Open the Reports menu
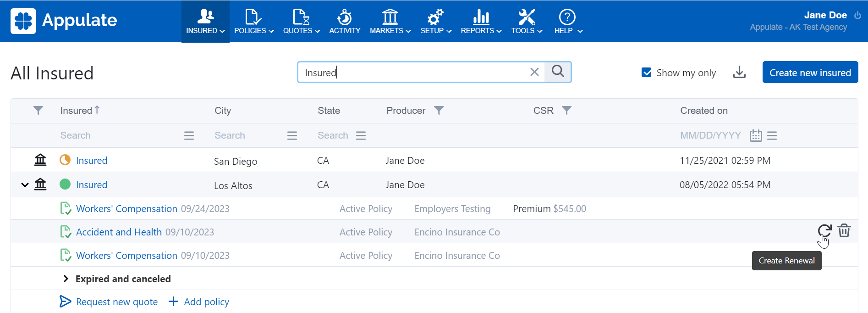The width and height of the screenshot is (868, 313). point(481,22)
